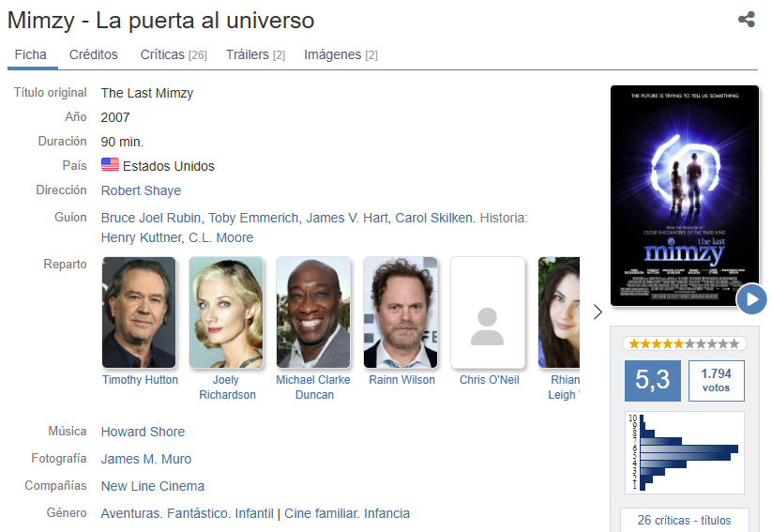Go to the Imágenes tab
This screenshot has height=532, width=772.
(x=341, y=54)
